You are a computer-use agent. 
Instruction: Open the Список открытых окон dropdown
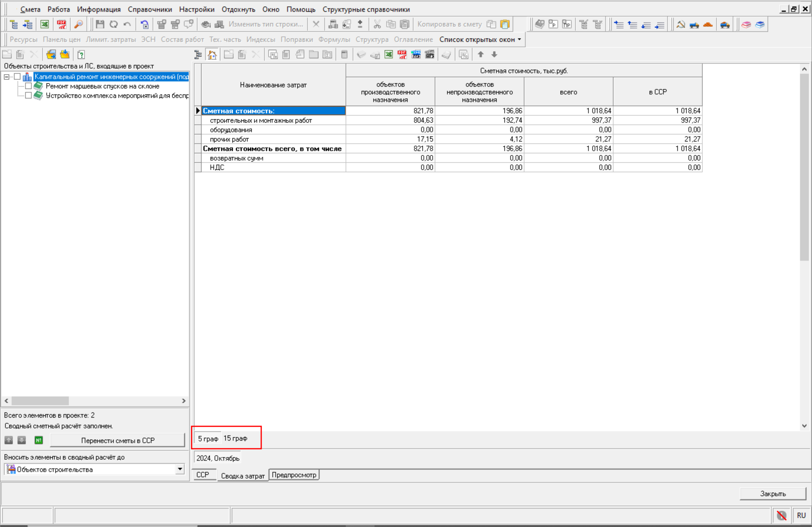point(480,39)
